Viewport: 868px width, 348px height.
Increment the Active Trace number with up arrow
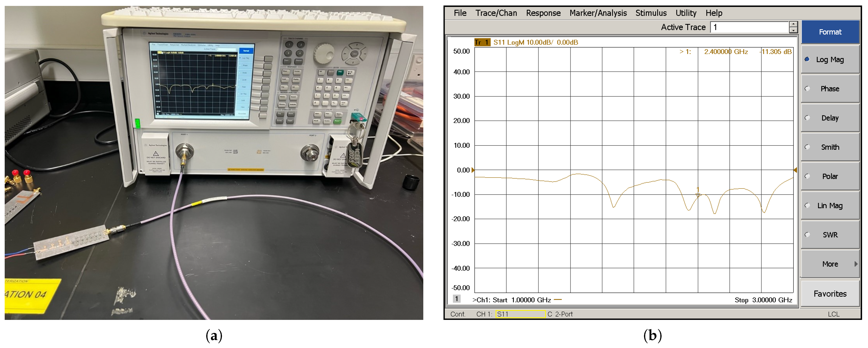click(x=794, y=24)
